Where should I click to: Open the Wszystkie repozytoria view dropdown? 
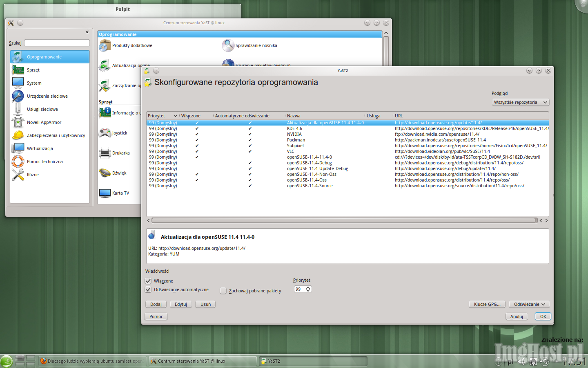521,102
